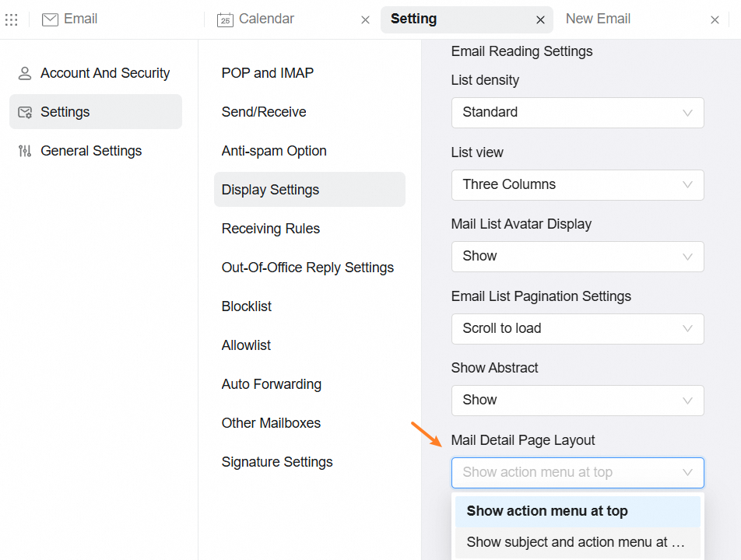Open the List view dropdown

pyautogui.click(x=578, y=185)
